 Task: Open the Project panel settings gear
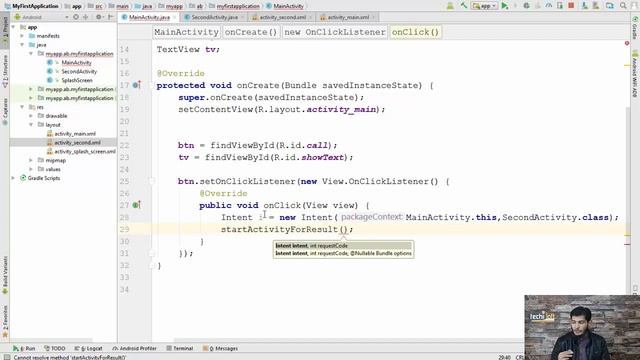(99, 17)
